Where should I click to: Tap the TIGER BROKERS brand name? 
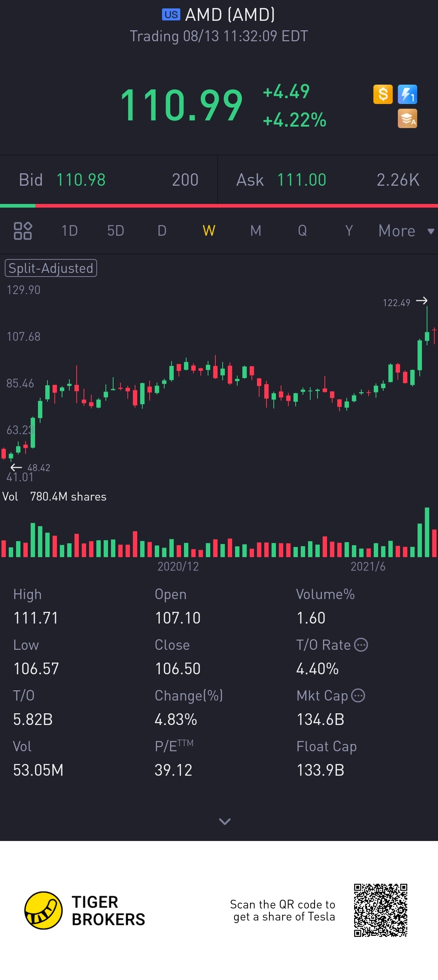pyautogui.click(x=108, y=911)
